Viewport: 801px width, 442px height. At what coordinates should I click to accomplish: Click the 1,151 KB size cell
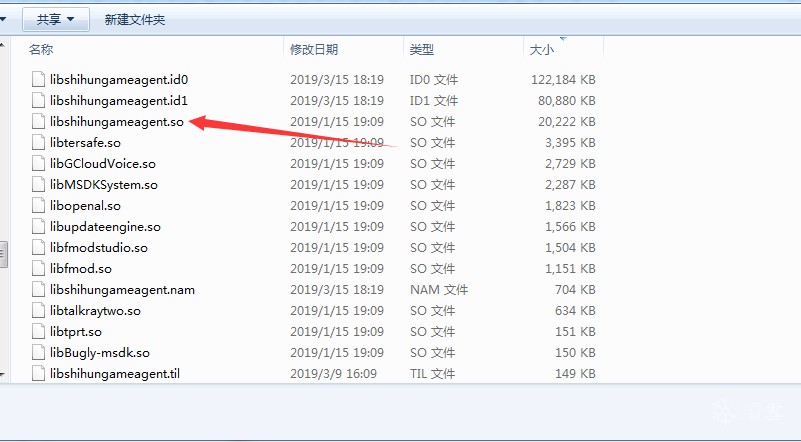coord(570,268)
